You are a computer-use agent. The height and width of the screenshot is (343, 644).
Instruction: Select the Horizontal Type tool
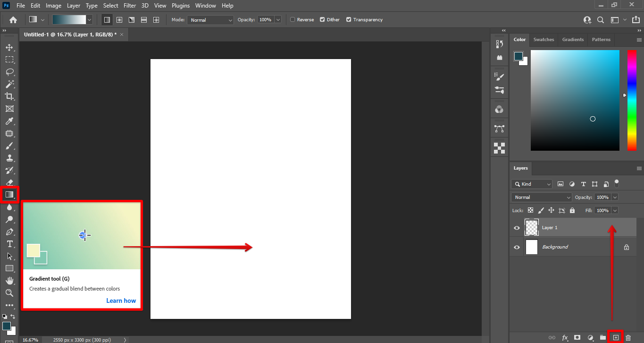click(x=9, y=244)
